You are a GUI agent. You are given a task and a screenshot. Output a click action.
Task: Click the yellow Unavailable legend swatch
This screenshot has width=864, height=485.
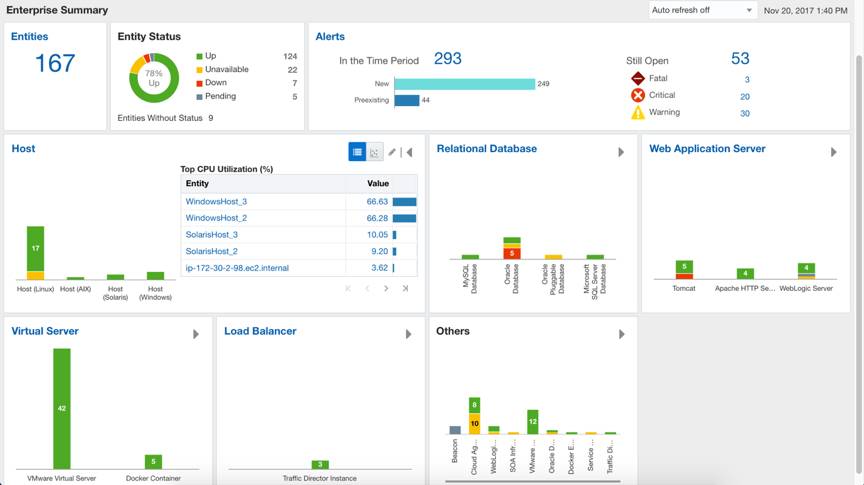(199, 70)
